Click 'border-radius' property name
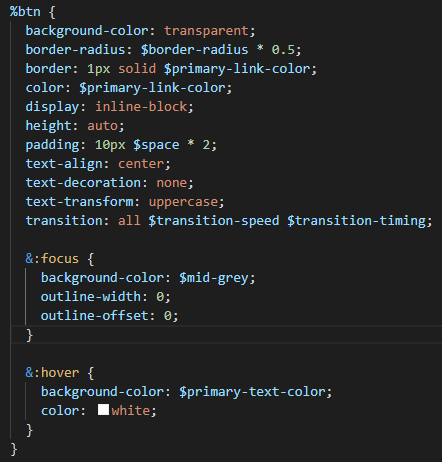The height and width of the screenshot is (462, 442). click(x=75, y=50)
